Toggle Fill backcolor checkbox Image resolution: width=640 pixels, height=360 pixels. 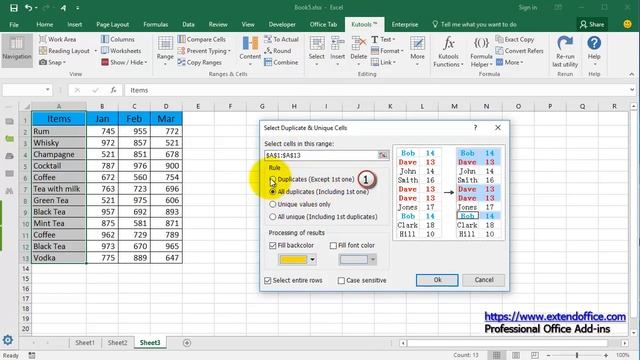tap(273, 245)
